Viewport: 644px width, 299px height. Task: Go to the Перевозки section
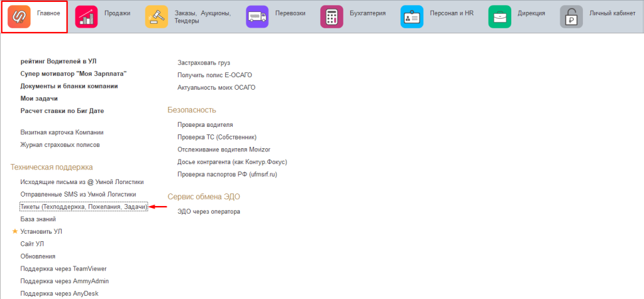click(x=291, y=13)
